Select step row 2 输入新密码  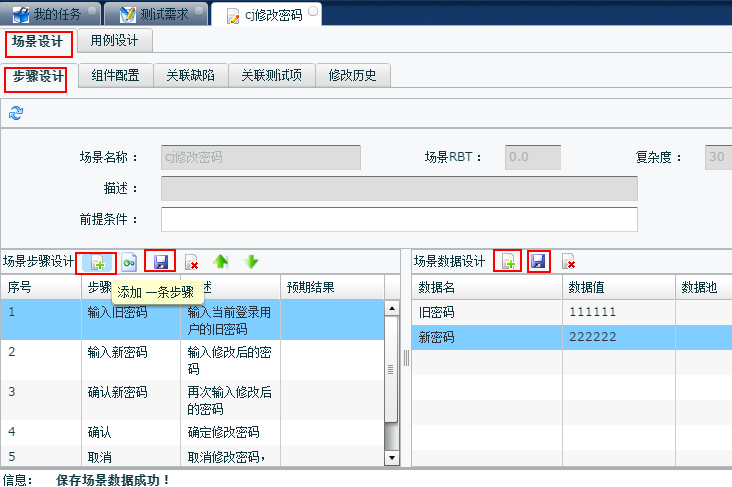click(117, 352)
